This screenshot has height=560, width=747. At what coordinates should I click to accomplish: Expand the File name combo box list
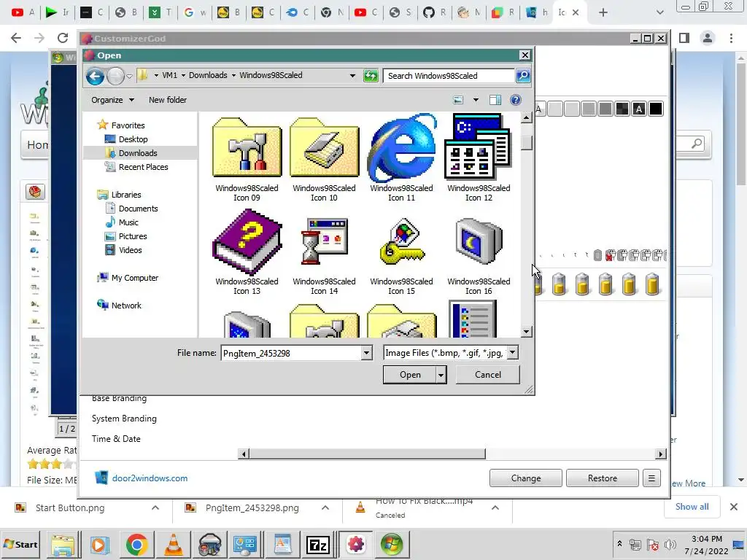pyautogui.click(x=366, y=353)
